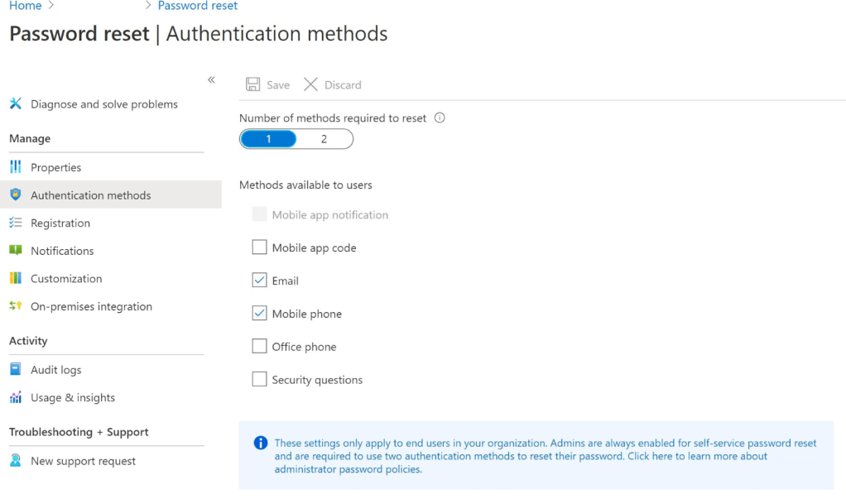Open New support request
This screenshot has width=846, height=504.
tap(83, 461)
